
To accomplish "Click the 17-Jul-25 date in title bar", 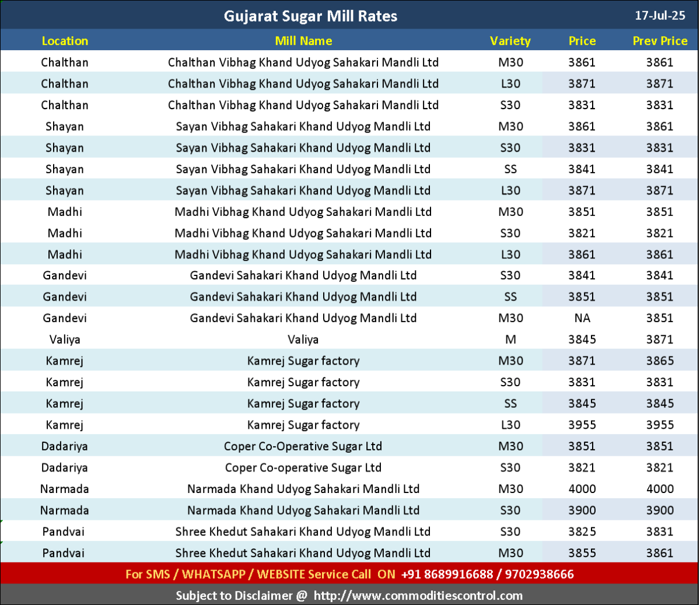I will pyautogui.click(x=660, y=16).
